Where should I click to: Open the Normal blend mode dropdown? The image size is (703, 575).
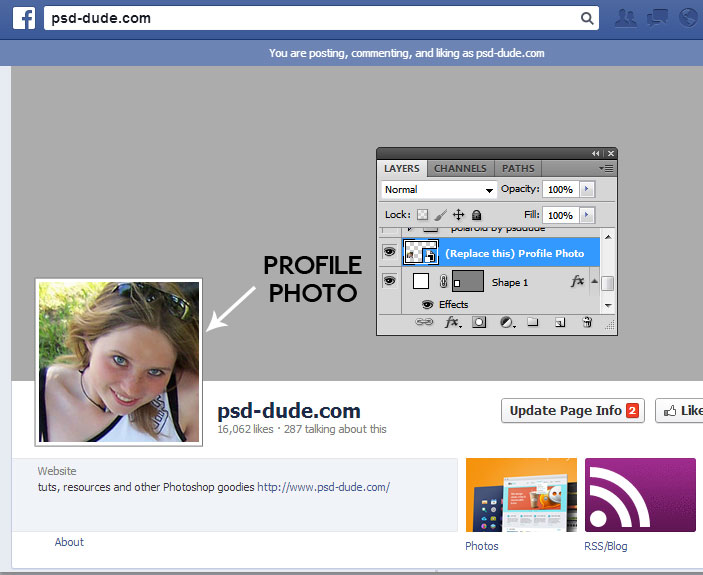[439, 190]
